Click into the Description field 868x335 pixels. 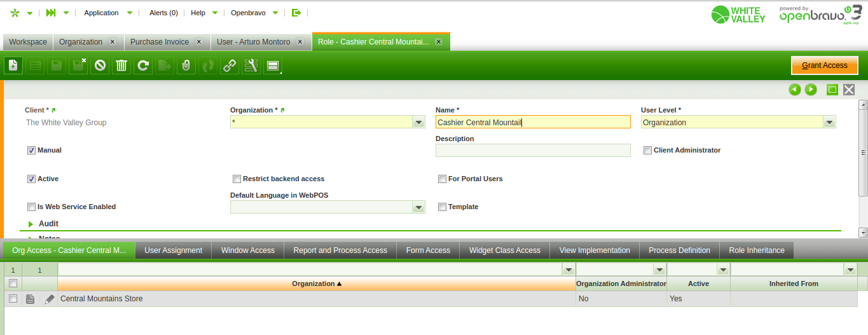(533, 151)
